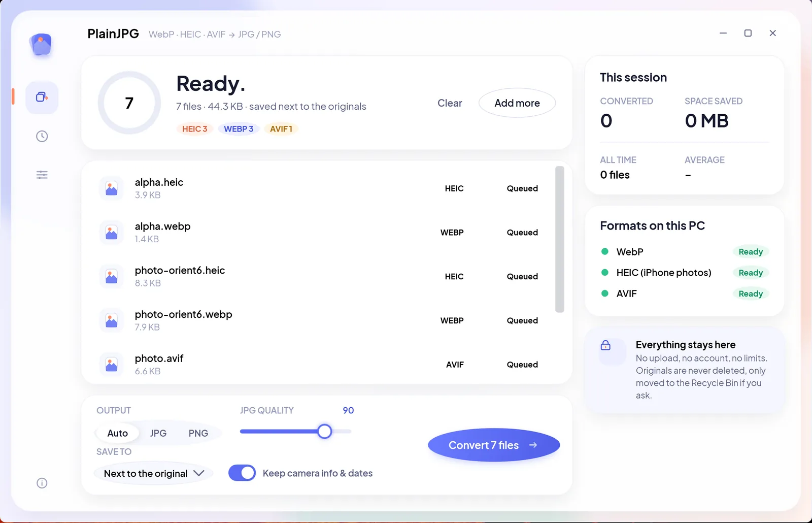Click the AVIF 1 format badge
The image size is (812, 523).
(x=281, y=129)
